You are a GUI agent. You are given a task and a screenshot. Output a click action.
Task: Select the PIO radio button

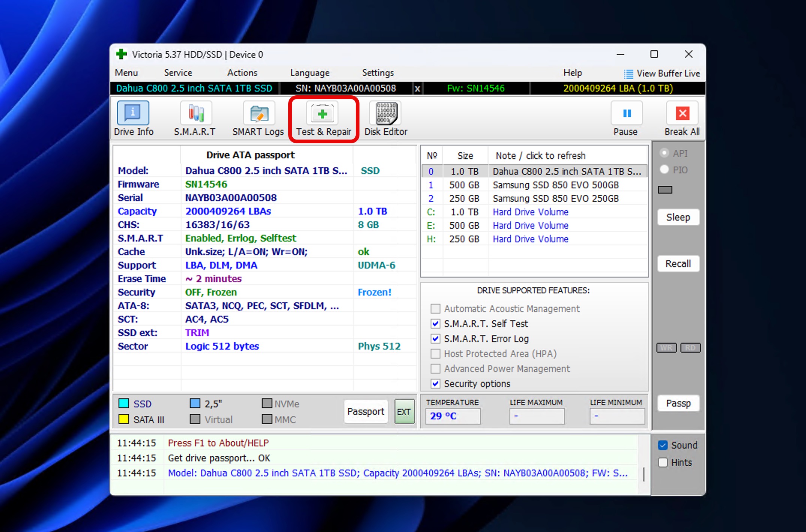point(664,170)
